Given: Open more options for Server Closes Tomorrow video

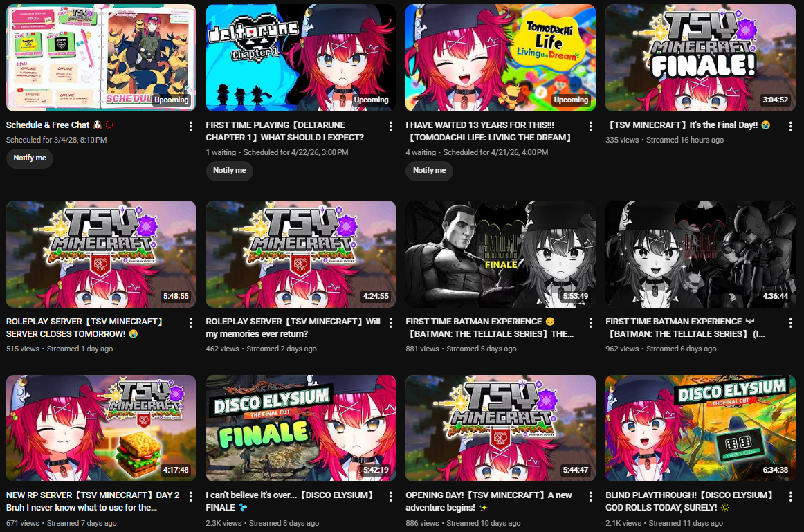Looking at the screenshot, I should pos(191,323).
